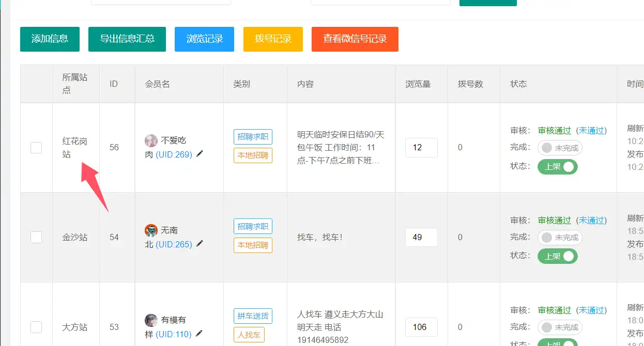Open 拨号记录 records
The width and height of the screenshot is (644, 346).
[x=273, y=39]
